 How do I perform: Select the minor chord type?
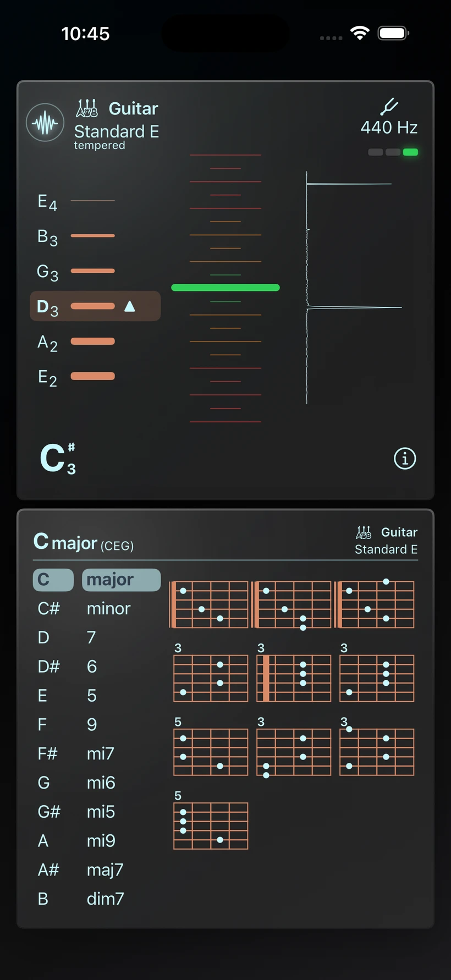click(x=108, y=608)
